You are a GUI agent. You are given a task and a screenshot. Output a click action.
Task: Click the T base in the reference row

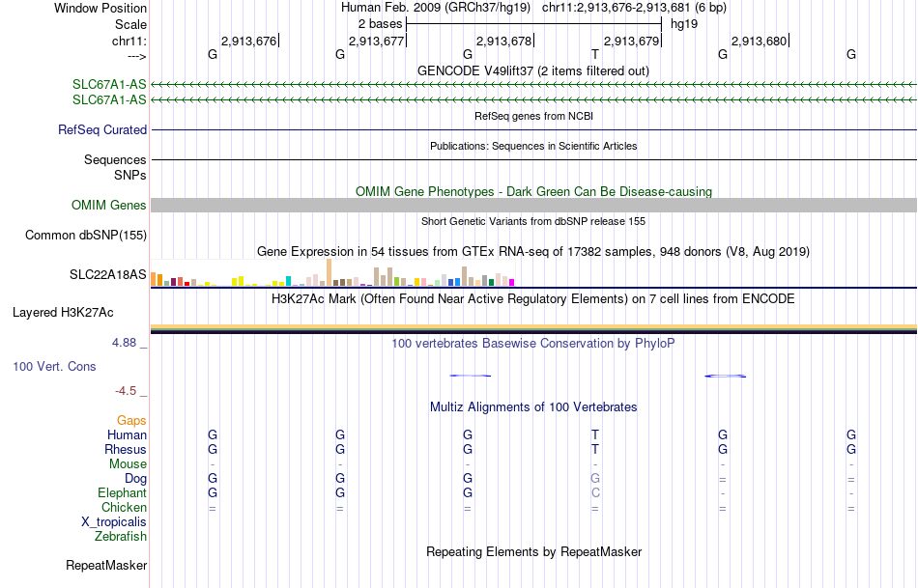595,54
